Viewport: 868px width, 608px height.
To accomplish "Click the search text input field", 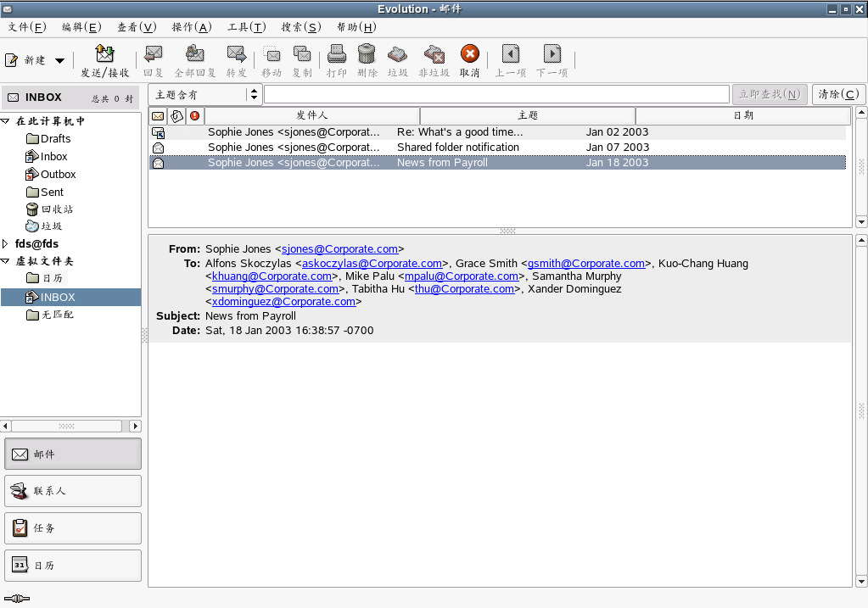I will pyautogui.click(x=496, y=94).
